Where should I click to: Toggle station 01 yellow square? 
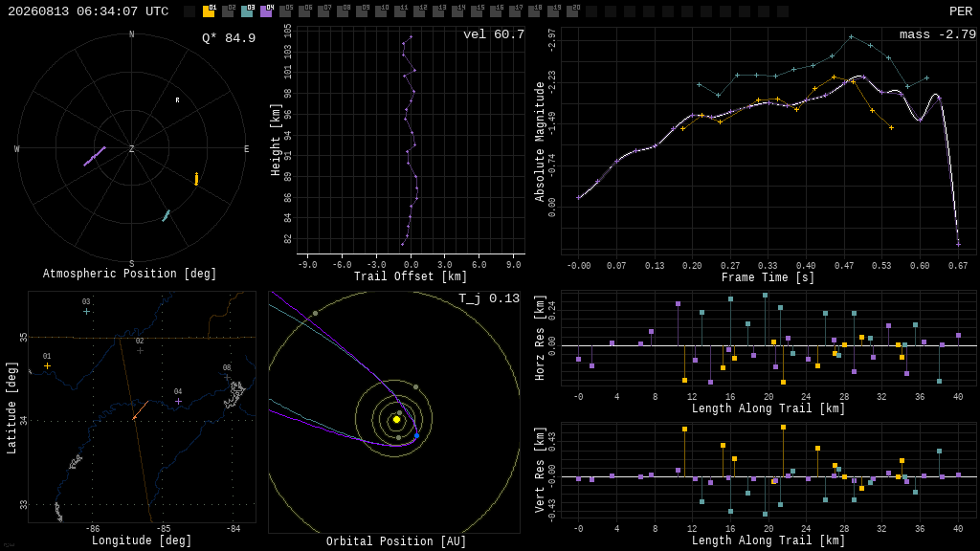[209, 11]
